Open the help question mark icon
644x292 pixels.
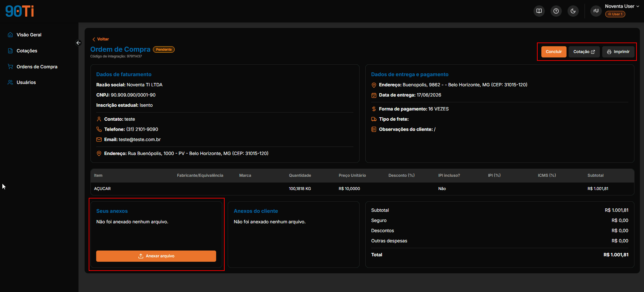click(x=556, y=11)
